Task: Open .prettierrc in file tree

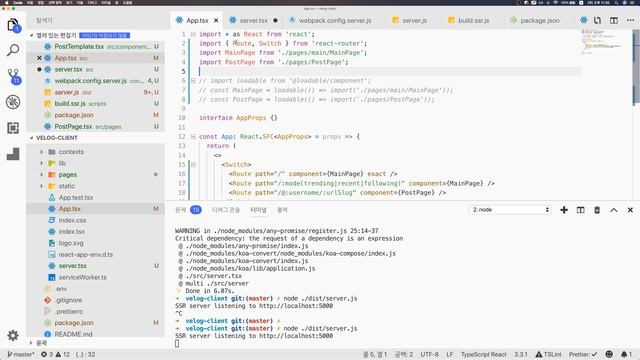Action: (x=96, y=312)
